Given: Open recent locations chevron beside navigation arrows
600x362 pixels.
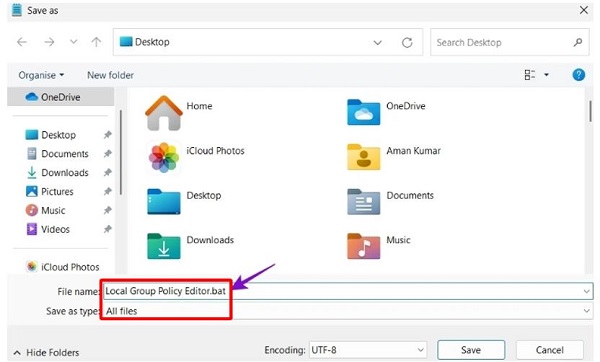Looking at the screenshot, I should 73,42.
